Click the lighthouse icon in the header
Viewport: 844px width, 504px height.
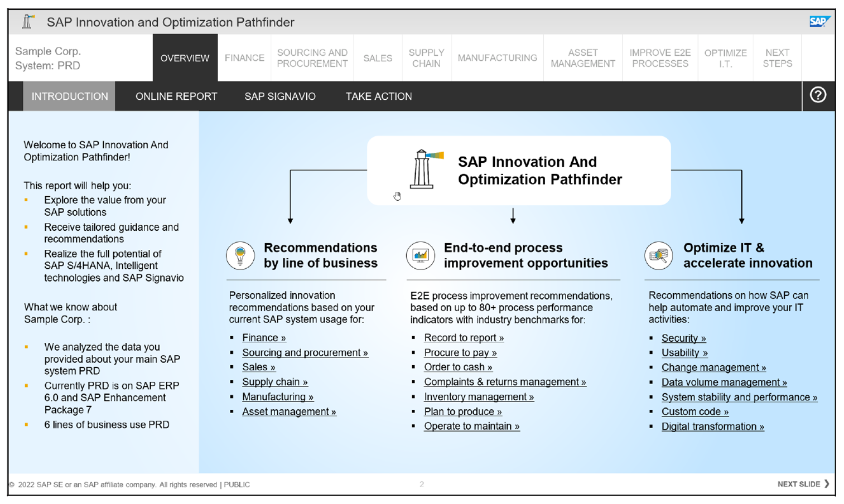coord(27,21)
